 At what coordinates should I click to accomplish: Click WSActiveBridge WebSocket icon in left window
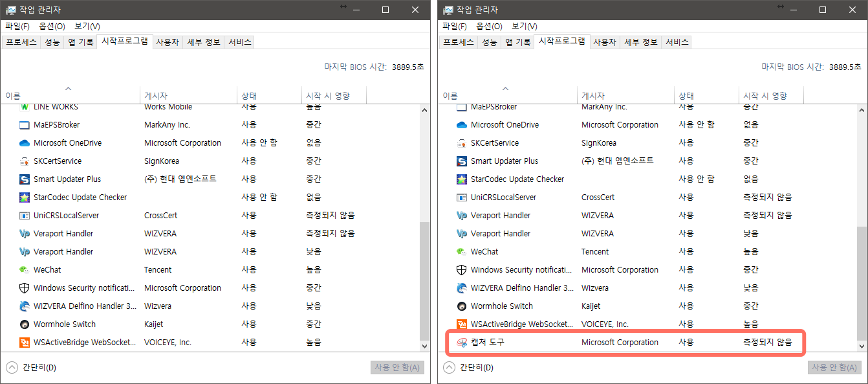point(25,343)
